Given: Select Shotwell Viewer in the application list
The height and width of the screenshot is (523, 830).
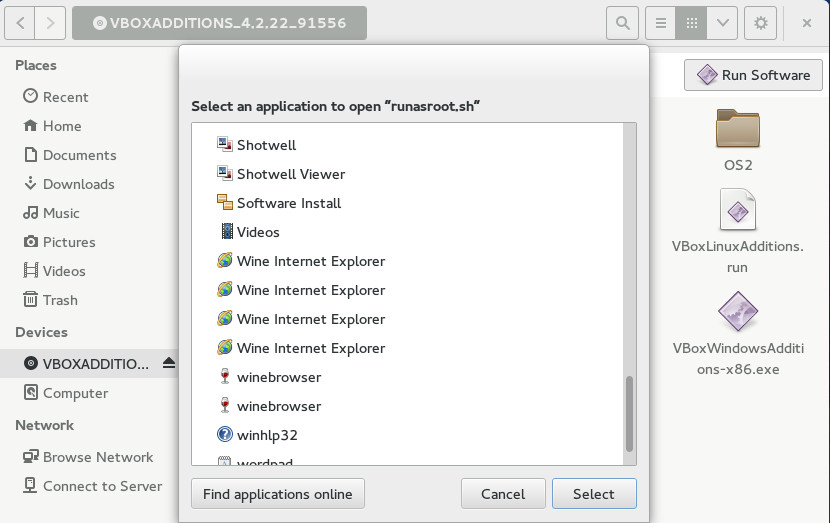Looking at the screenshot, I should (407, 174).
